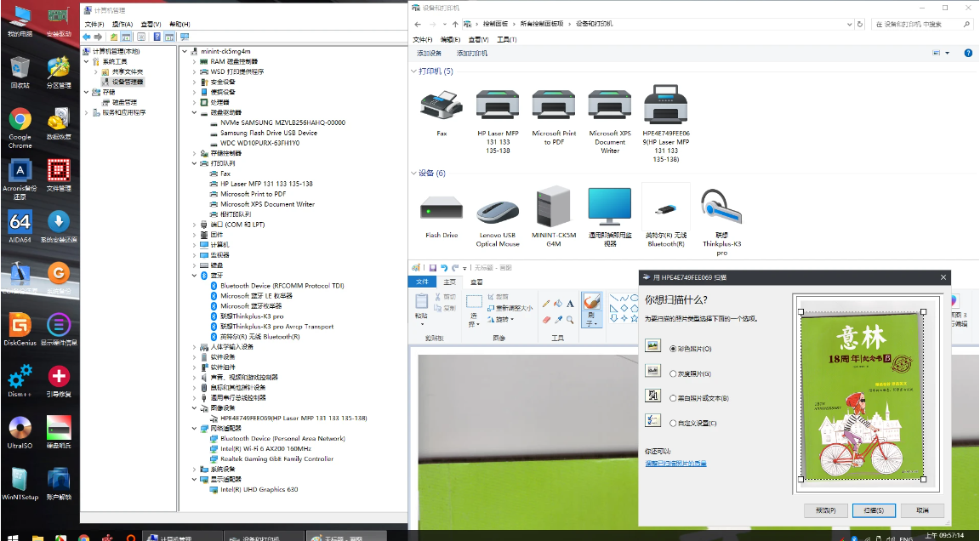Open the Tools (T) menu in Devices and Printers
The image size is (980, 541).
click(x=506, y=39)
